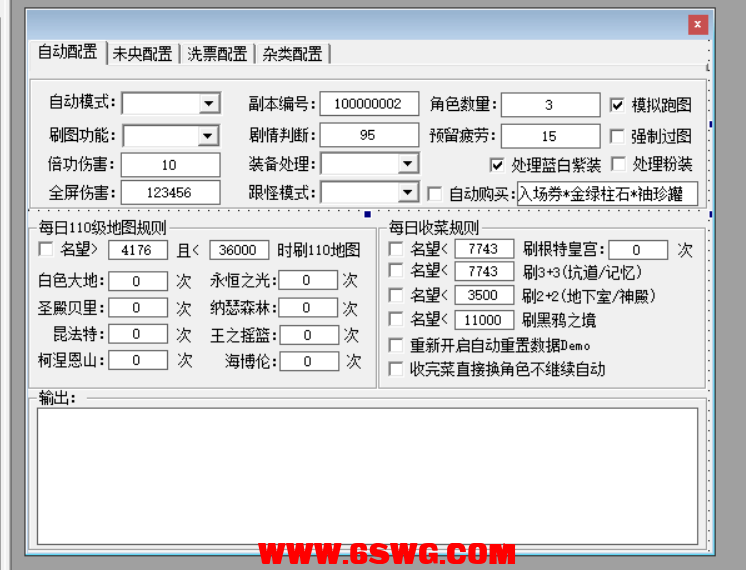The image size is (746, 570).
Task: Open the 杂类配置 tab
Action: [x=292, y=54]
